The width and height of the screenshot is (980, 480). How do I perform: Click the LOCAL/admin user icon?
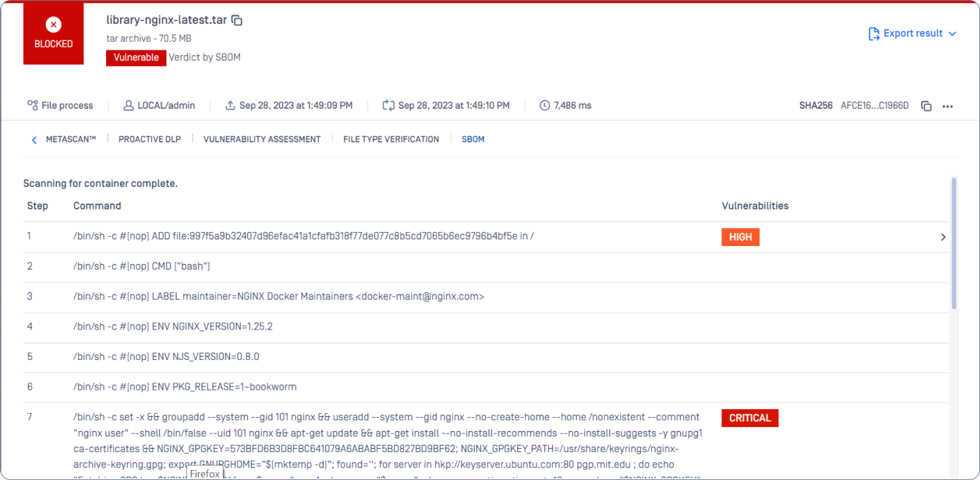pyautogui.click(x=129, y=105)
